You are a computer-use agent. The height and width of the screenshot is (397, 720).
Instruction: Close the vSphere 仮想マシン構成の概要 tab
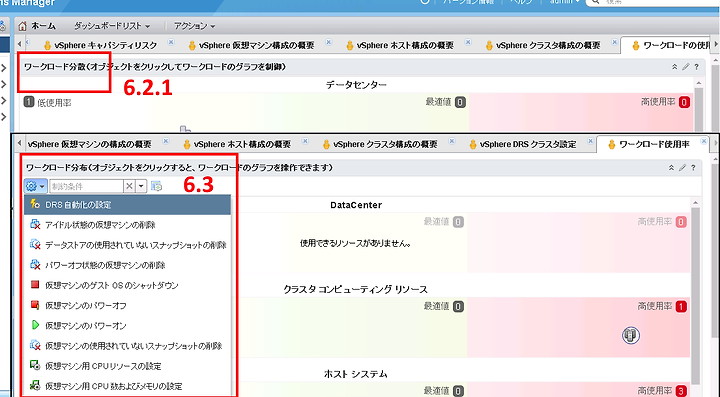click(328, 42)
